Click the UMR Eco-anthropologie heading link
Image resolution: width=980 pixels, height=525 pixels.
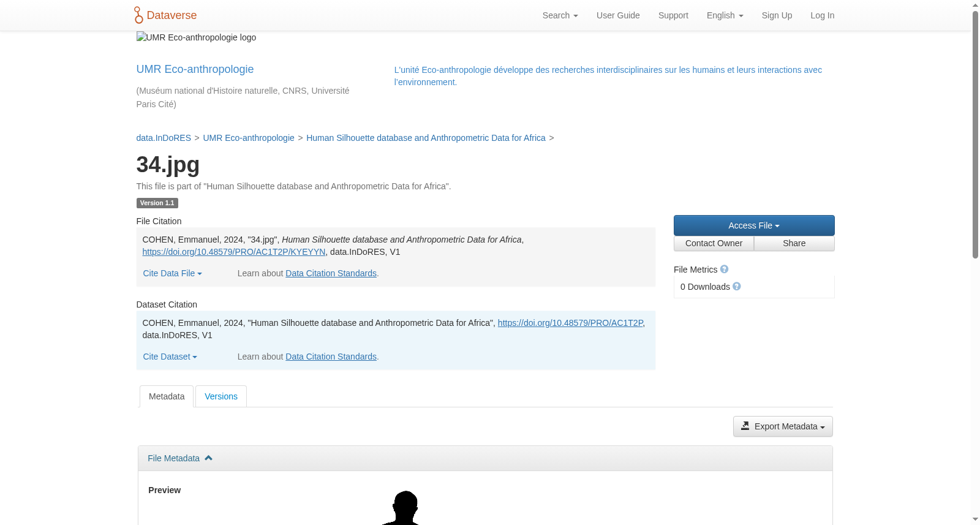point(195,69)
